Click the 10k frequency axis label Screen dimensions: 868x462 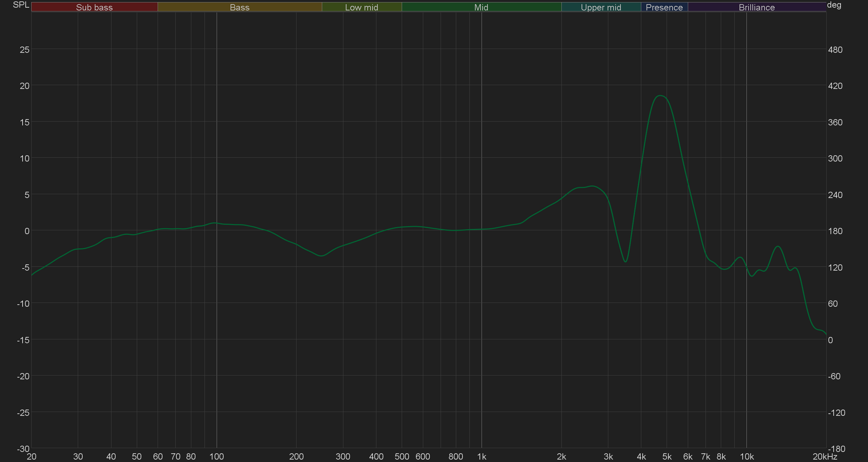pyautogui.click(x=747, y=457)
